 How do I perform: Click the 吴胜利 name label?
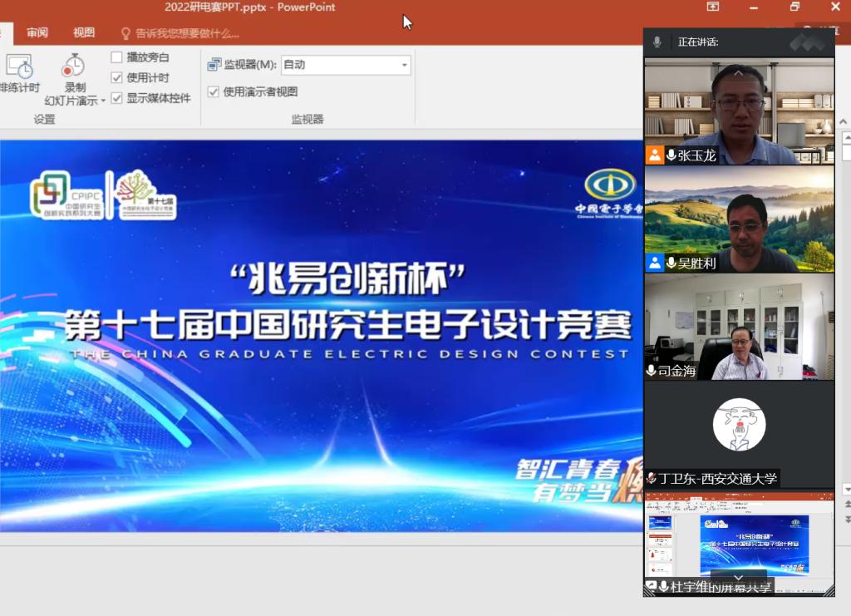697,264
